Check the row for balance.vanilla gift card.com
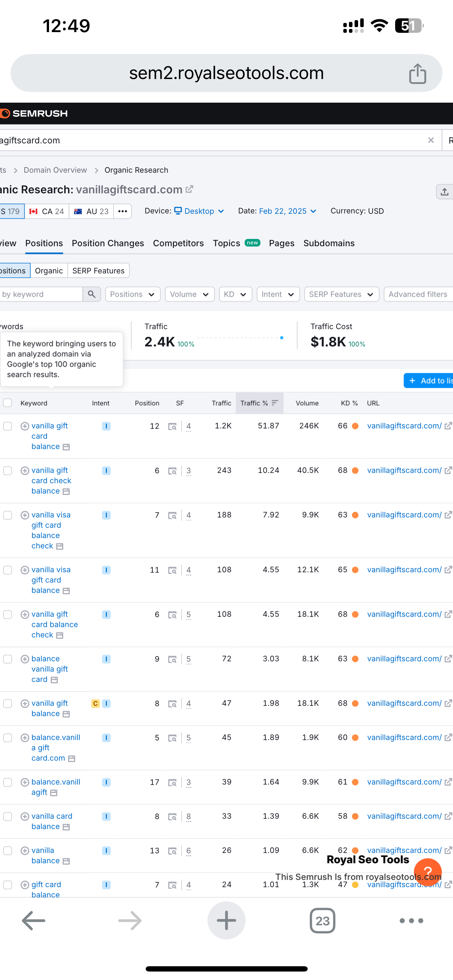 8,738
